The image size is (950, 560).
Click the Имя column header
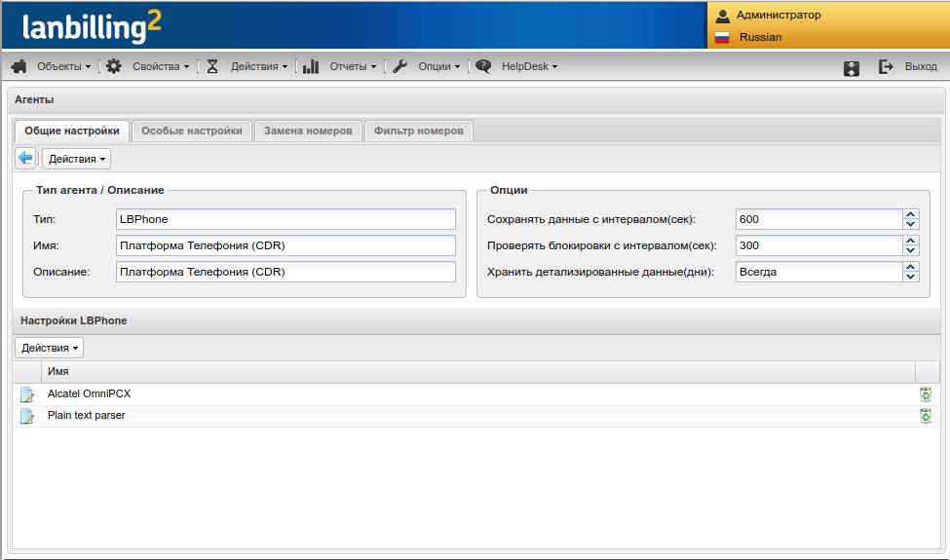[x=478, y=372]
